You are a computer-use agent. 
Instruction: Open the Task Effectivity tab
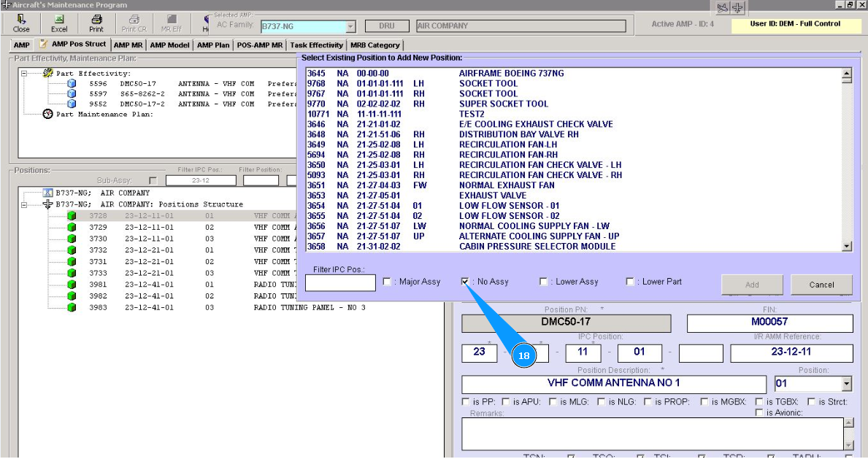(316, 45)
